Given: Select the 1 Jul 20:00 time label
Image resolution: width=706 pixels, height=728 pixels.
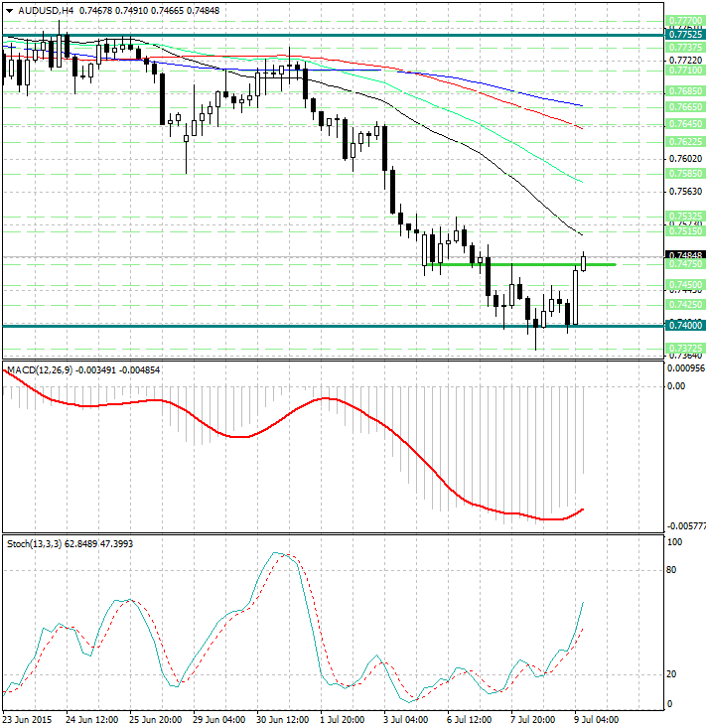Looking at the screenshot, I should click(x=344, y=718).
